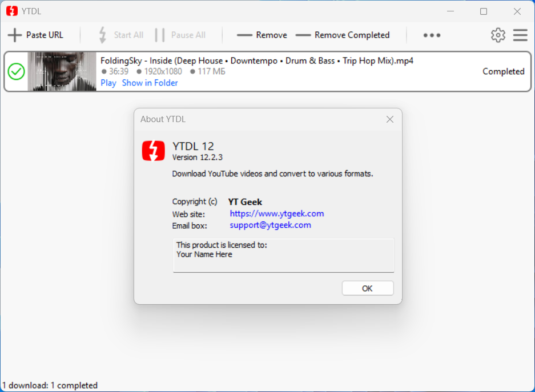Click the red YTDL logo in dialog
535x392 pixels.
(x=153, y=151)
